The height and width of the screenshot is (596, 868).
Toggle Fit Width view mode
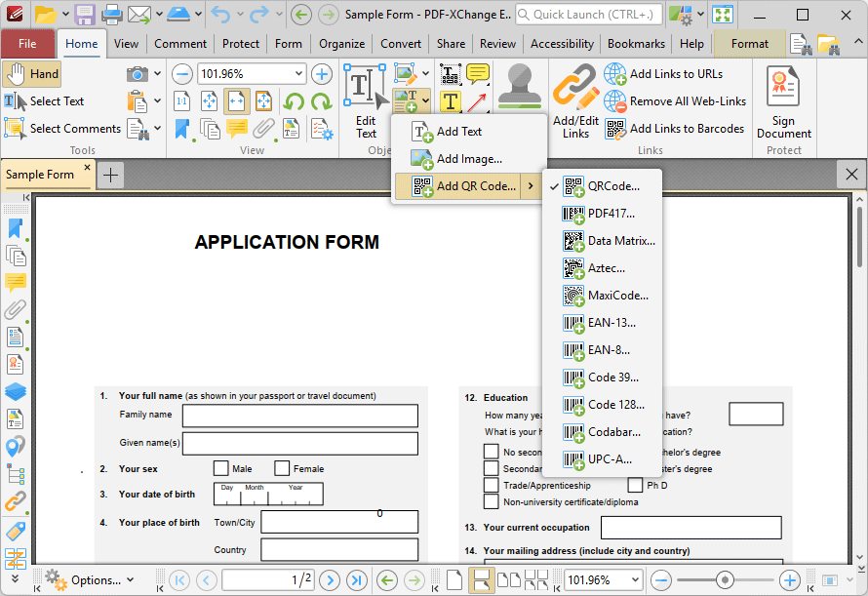[236, 101]
